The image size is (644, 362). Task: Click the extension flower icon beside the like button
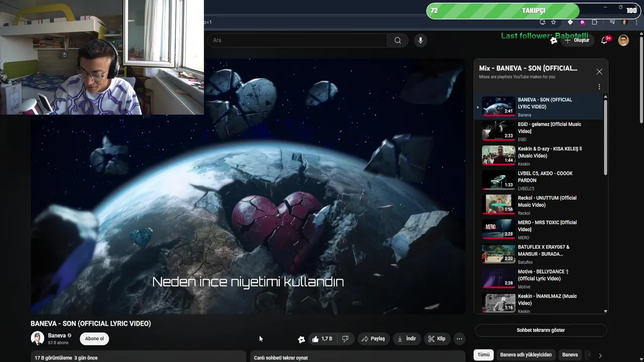point(301,339)
